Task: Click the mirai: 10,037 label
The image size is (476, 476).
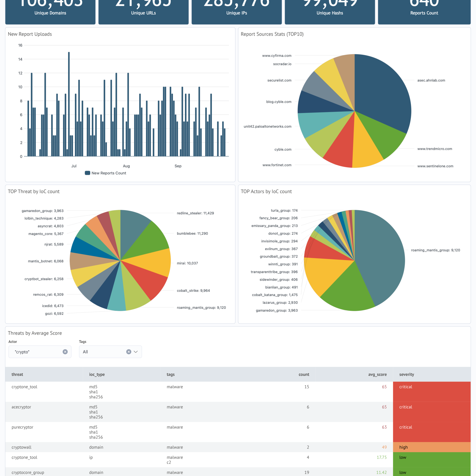Action: tap(187, 263)
